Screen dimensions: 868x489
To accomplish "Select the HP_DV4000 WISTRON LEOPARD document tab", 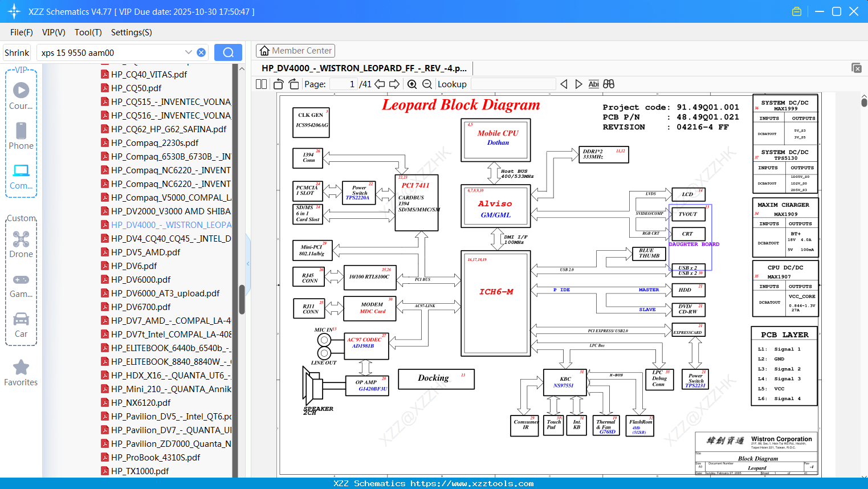I will tap(364, 68).
